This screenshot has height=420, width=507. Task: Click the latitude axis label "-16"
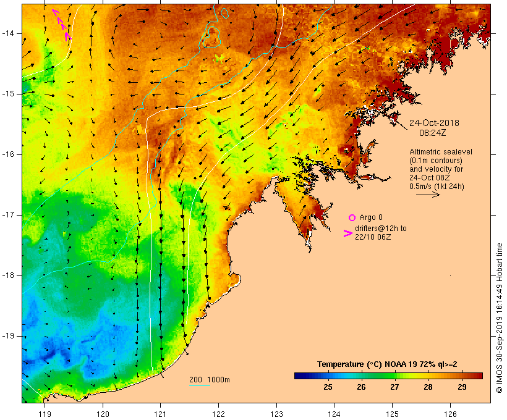click(7, 154)
